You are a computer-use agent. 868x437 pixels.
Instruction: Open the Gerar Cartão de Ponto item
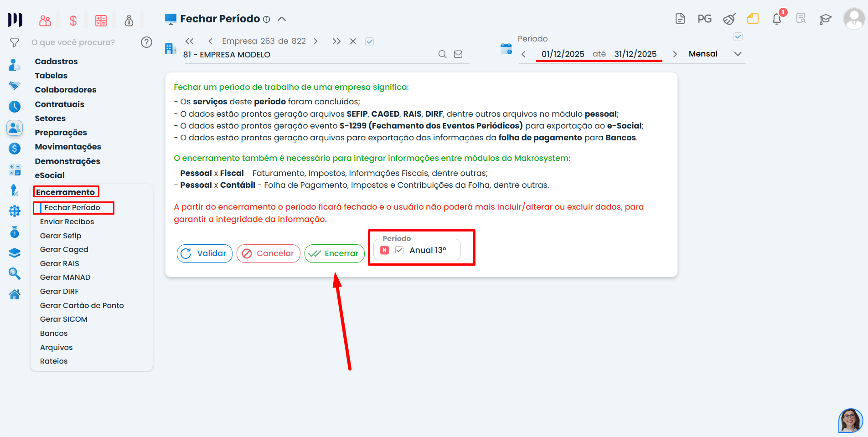[x=82, y=306]
